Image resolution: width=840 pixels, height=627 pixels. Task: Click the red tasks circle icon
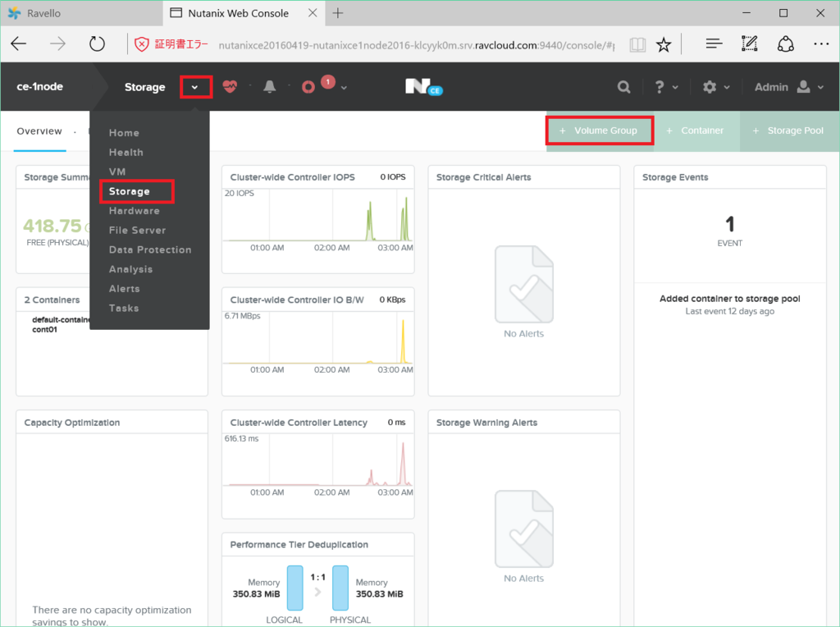[308, 87]
